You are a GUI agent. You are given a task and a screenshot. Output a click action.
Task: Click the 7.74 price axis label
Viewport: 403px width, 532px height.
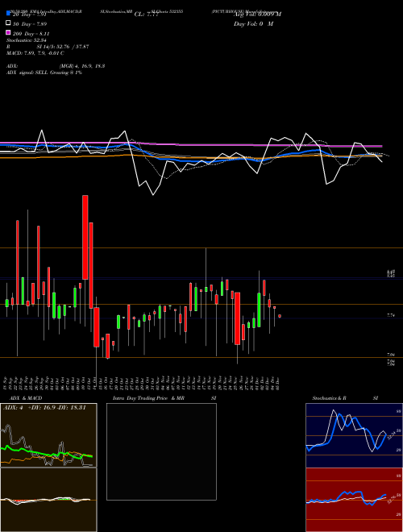point(391,315)
